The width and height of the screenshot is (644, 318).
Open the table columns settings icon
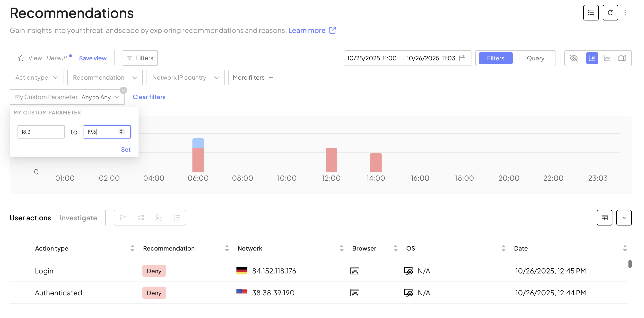(x=604, y=218)
